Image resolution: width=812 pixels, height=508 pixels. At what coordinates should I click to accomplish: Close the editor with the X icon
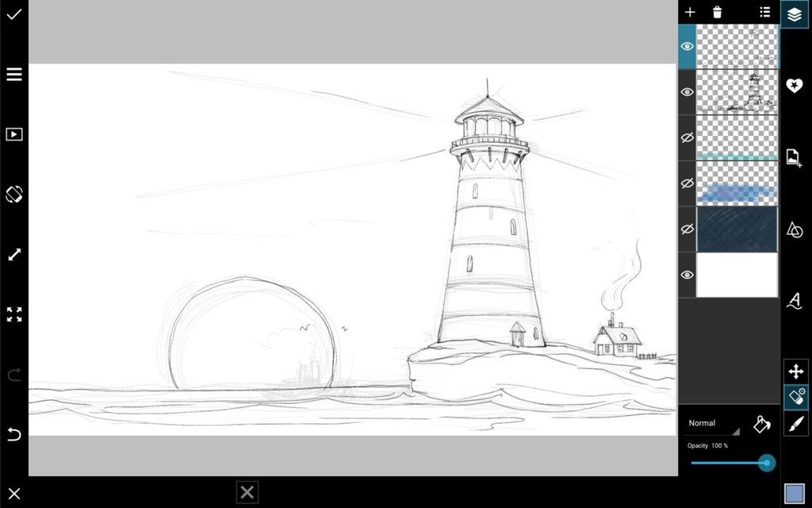point(14,494)
